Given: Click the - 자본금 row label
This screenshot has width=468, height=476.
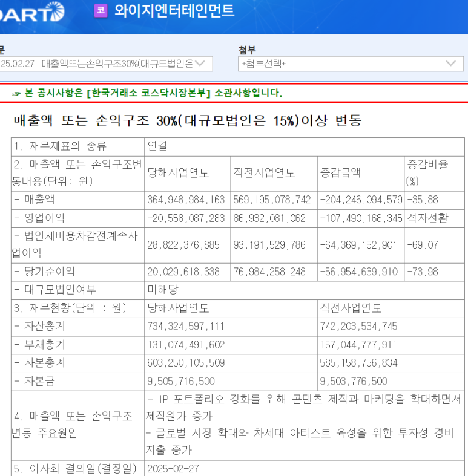Looking at the screenshot, I should [35, 381].
